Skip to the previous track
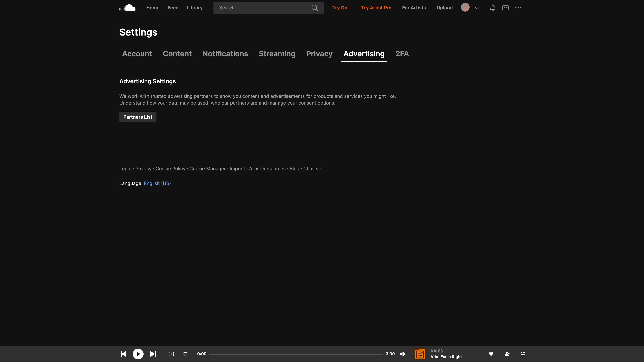Screen dimensions: 644x362 pyautogui.click(x=123, y=354)
